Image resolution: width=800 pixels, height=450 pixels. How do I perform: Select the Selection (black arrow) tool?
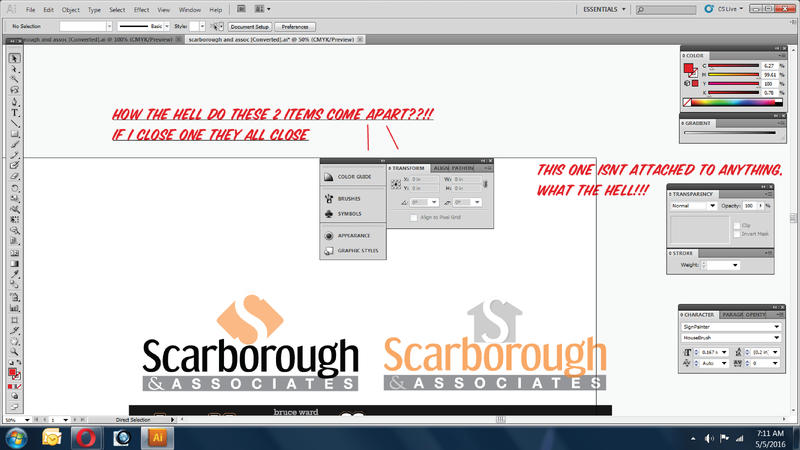coord(14,58)
